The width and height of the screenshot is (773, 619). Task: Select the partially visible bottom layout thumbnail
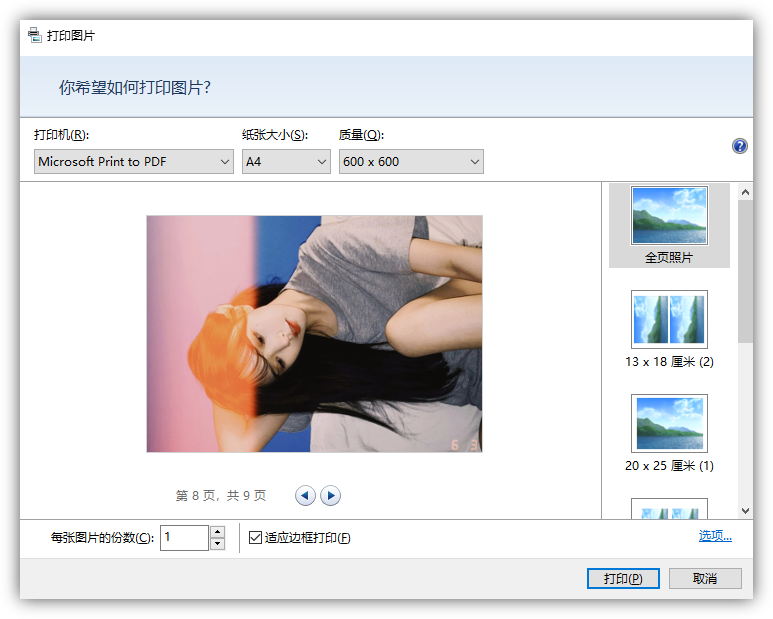coord(669,508)
